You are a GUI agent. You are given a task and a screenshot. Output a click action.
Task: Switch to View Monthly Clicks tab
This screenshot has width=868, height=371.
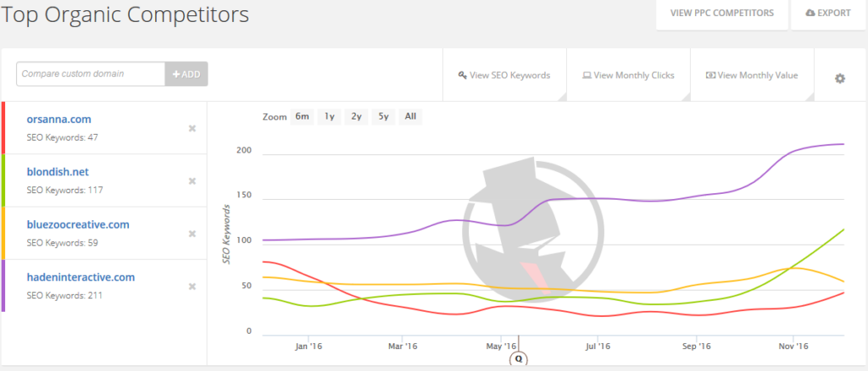point(628,75)
